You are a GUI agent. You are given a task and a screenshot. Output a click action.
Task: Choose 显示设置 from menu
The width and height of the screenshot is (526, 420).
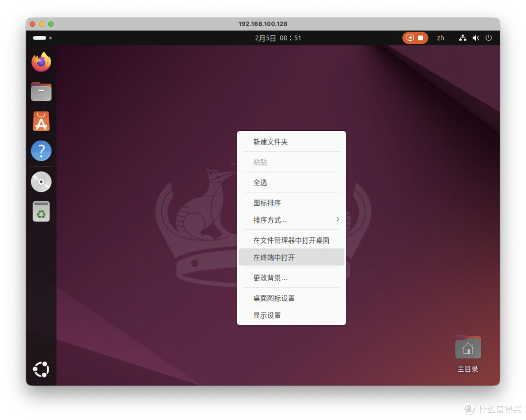tap(291, 315)
